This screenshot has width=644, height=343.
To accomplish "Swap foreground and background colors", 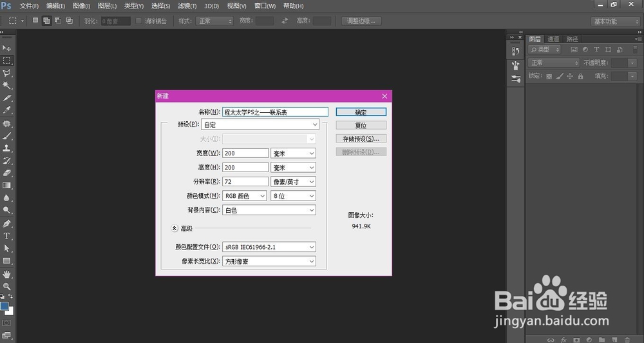I will tap(10, 296).
